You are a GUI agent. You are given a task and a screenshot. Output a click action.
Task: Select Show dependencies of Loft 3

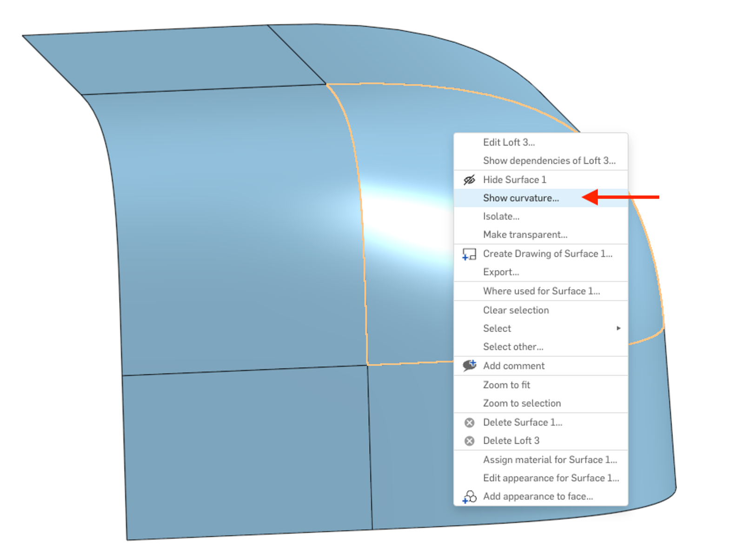(549, 160)
